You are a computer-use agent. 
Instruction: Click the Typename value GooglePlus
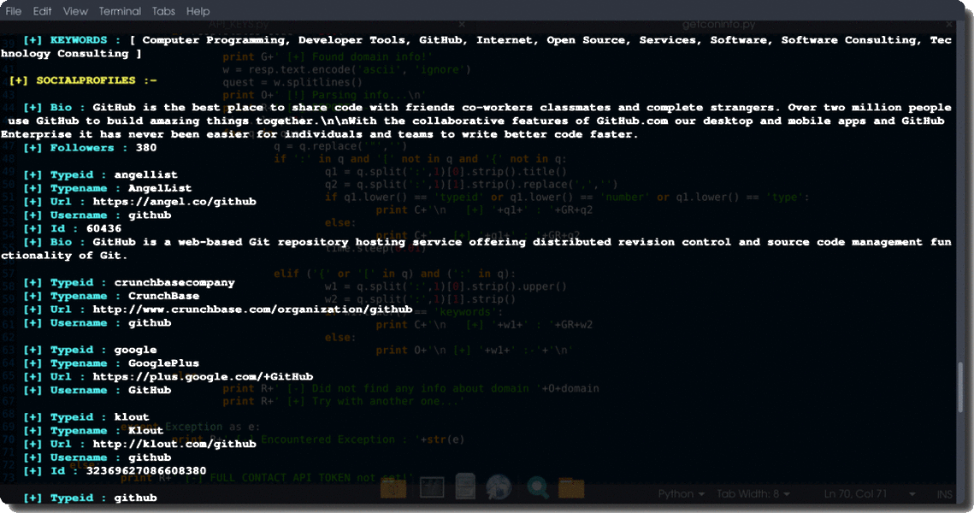(163, 363)
